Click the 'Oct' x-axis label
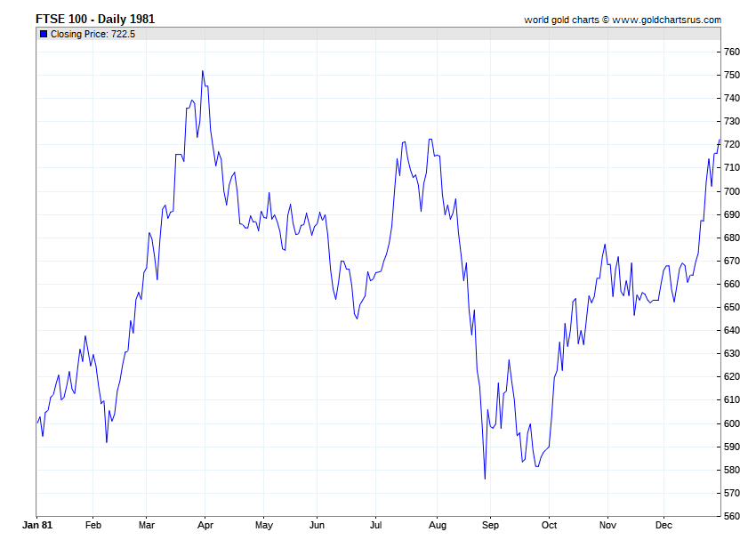This screenshot has width=756, height=548. (x=549, y=525)
